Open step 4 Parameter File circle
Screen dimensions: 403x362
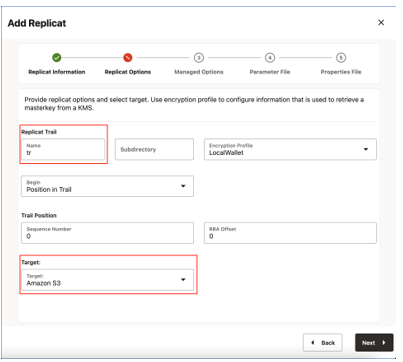(270, 58)
